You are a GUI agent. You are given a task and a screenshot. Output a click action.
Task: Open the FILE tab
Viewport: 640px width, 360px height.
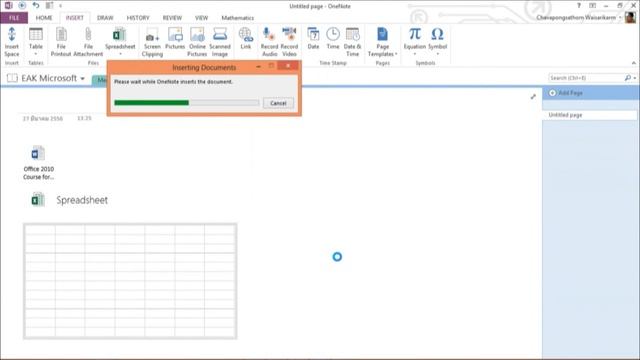(x=14, y=18)
